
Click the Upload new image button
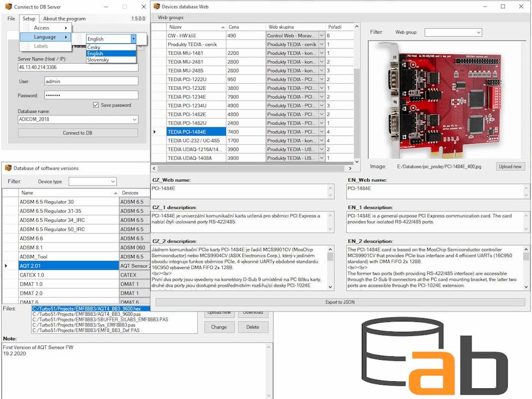tap(510, 167)
